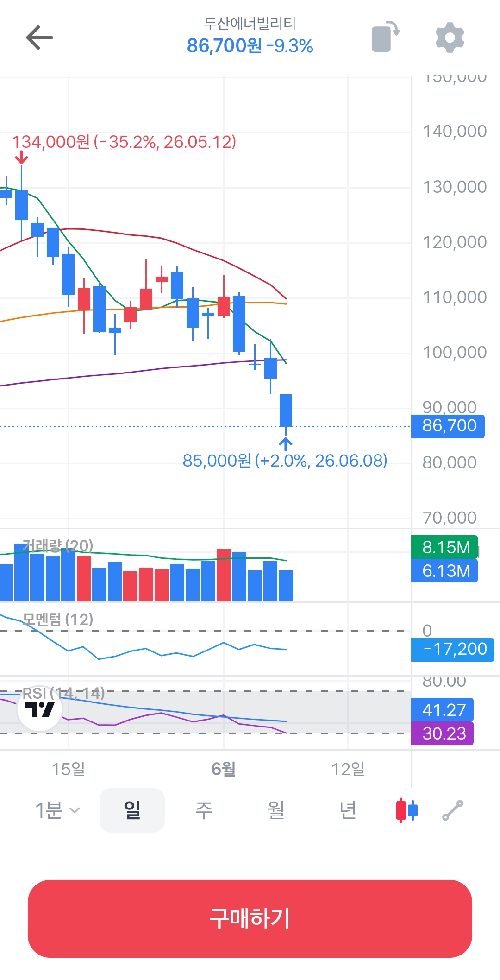Tap the 41.27 RSI value badge
Screen dimensions: 500x980
(x=443, y=710)
